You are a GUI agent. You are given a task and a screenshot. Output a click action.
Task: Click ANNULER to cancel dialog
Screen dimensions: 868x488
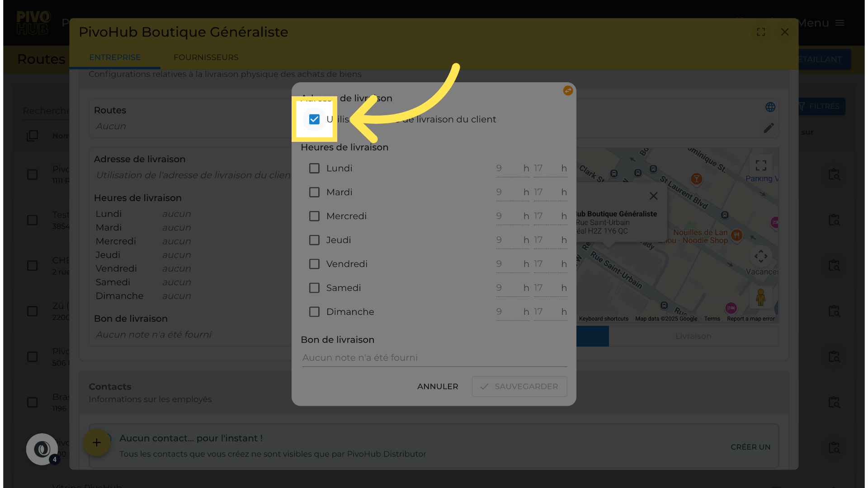[437, 387]
